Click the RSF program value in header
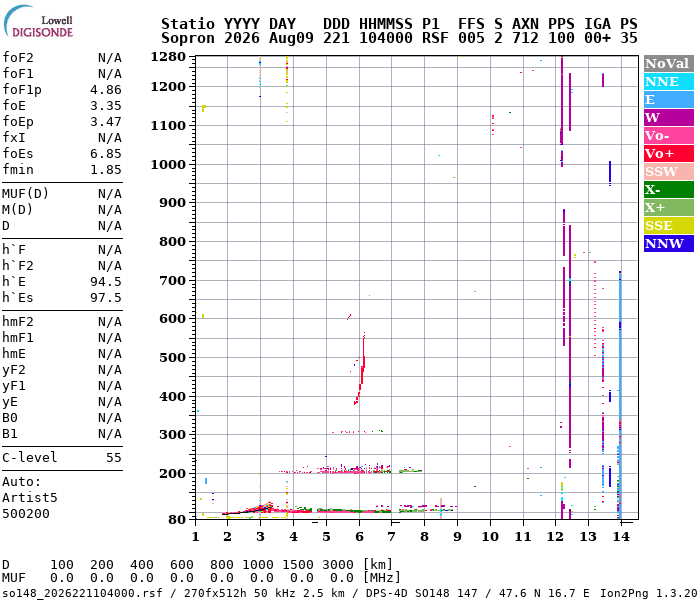The width and height of the screenshot is (700, 600). (435, 38)
